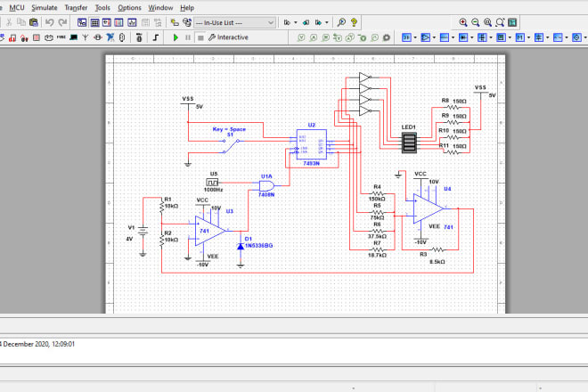The image size is (588, 392).
Task: Toggle switch S1 in the schematic
Action: [x=231, y=146]
